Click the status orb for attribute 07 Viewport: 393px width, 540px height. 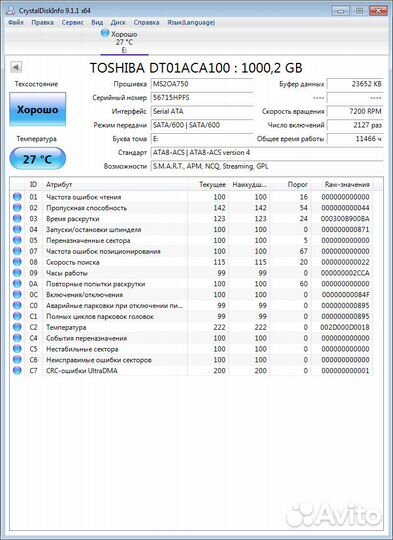[x=17, y=251]
